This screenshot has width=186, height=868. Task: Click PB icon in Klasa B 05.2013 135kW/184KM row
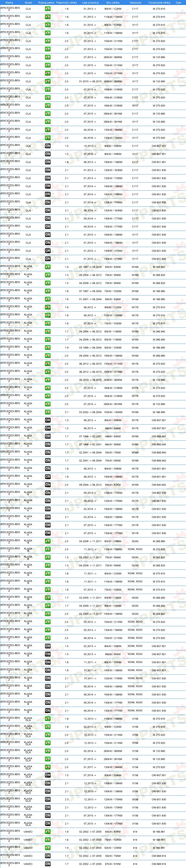tap(48, 630)
